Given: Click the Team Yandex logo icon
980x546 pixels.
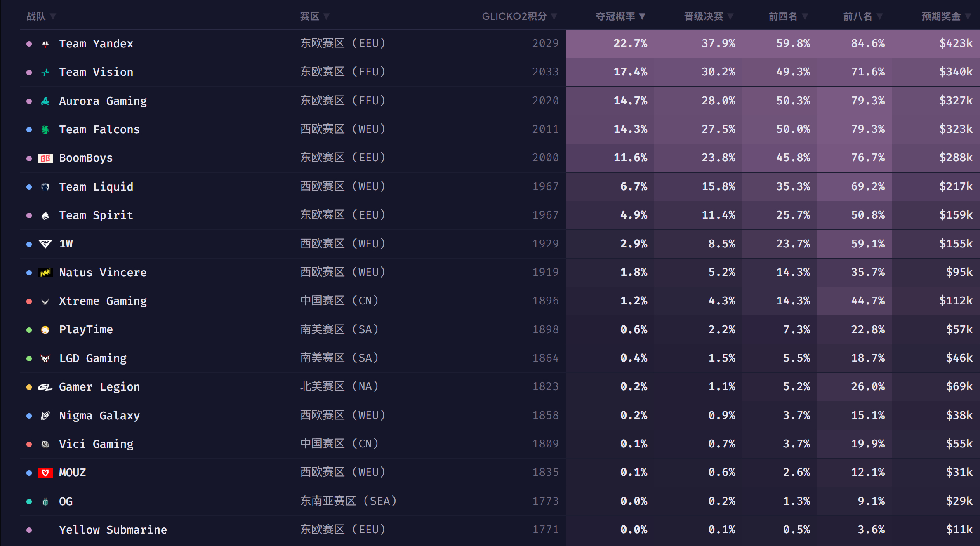Looking at the screenshot, I should pos(45,44).
